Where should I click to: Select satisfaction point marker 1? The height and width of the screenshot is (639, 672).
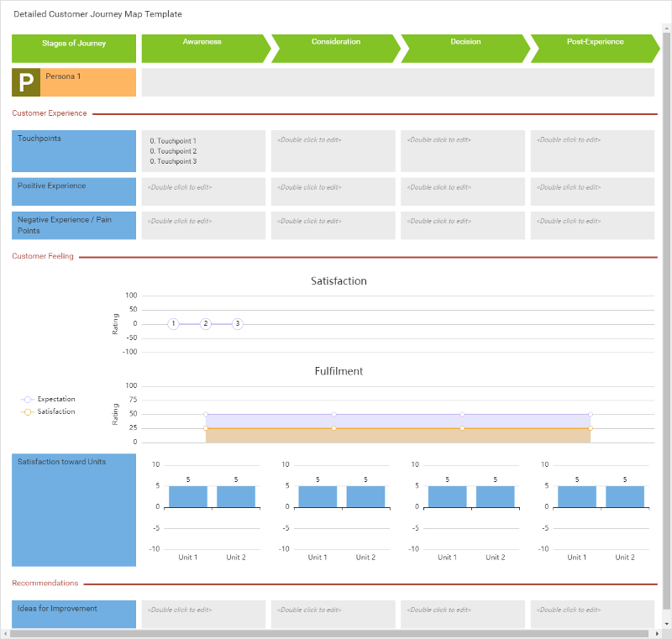click(173, 324)
